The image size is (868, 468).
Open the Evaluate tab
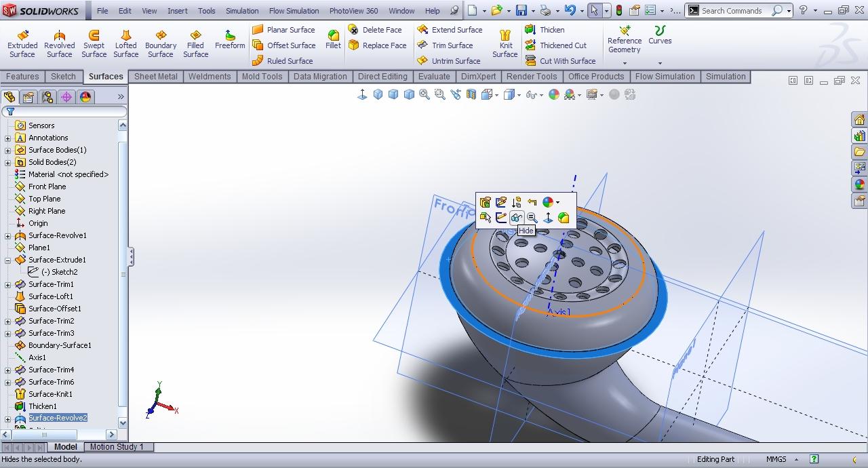434,77
